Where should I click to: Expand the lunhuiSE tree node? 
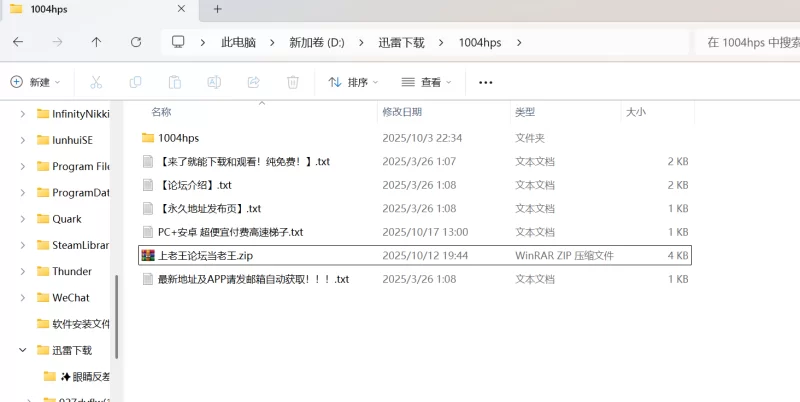(22, 140)
